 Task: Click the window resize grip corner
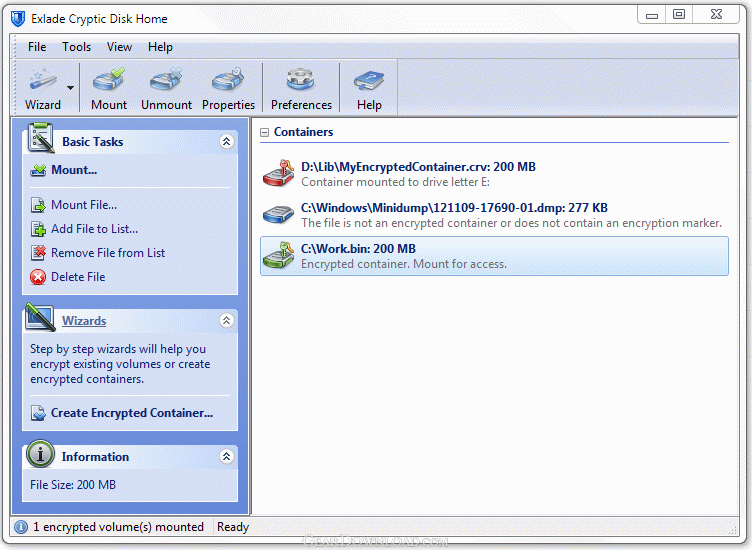[x=733, y=530]
